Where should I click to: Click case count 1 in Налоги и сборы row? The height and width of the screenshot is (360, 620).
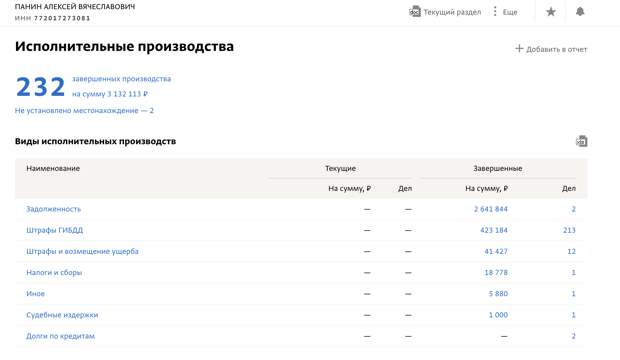pyautogui.click(x=573, y=272)
